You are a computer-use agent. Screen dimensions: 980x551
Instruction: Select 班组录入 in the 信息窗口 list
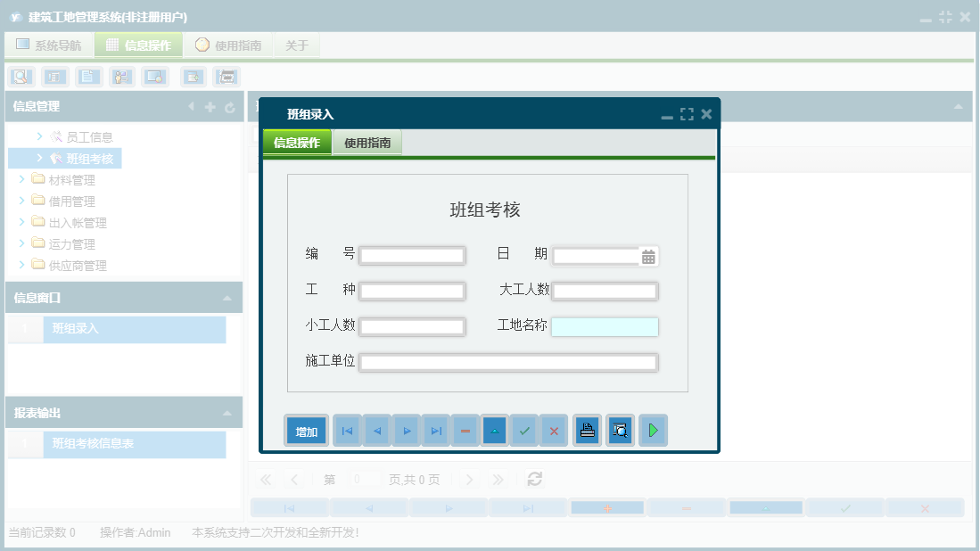coord(78,330)
